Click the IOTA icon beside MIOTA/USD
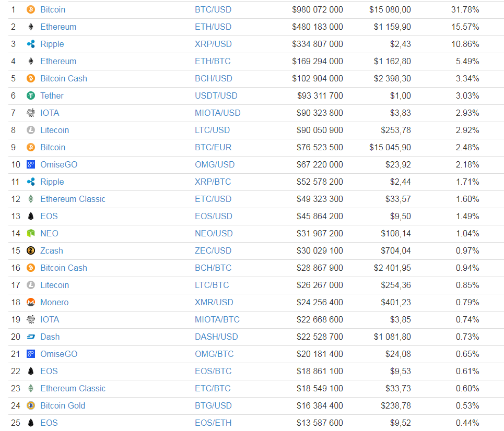 [x=31, y=113]
